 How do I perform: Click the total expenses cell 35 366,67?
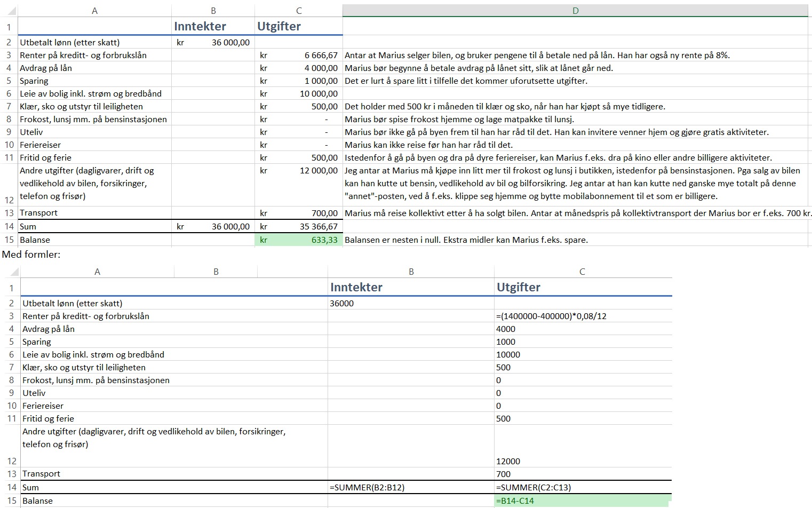(299, 226)
